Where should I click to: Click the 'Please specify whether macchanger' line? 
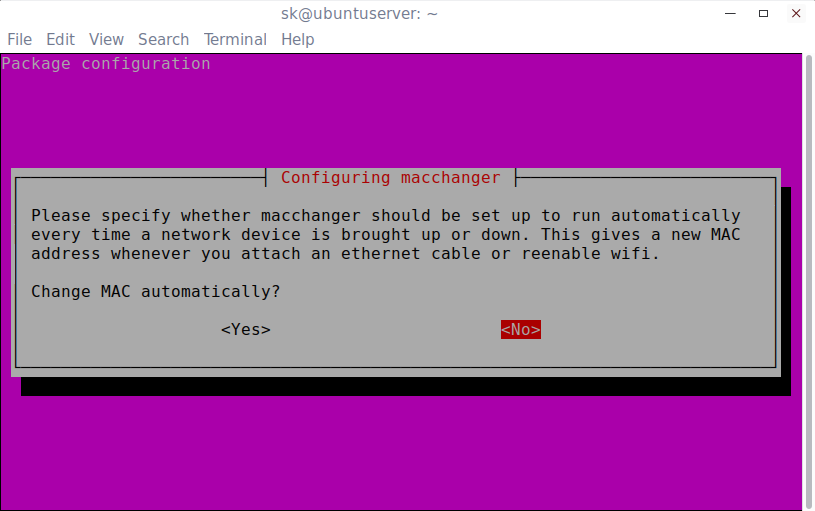pyautogui.click(x=386, y=215)
